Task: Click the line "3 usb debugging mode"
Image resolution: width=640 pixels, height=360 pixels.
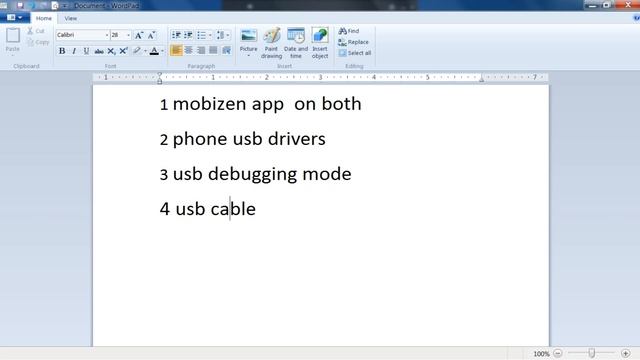Action: tap(255, 175)
